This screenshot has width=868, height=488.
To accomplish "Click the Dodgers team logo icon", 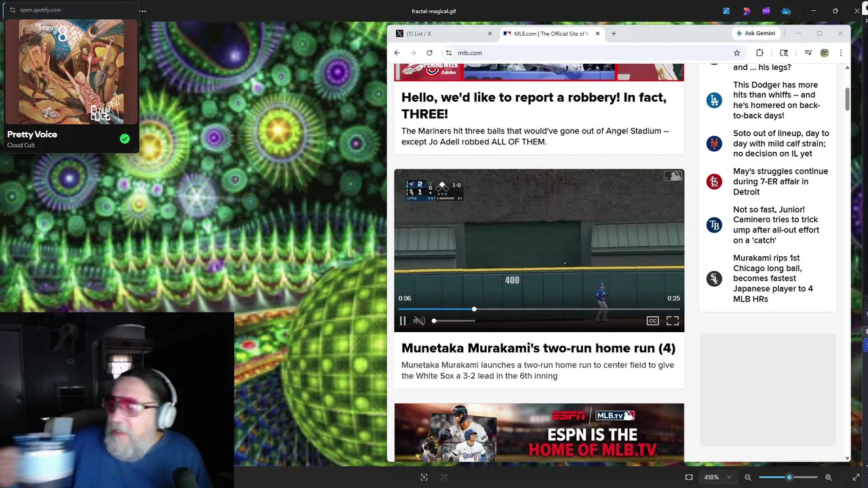I will (714, 100).
